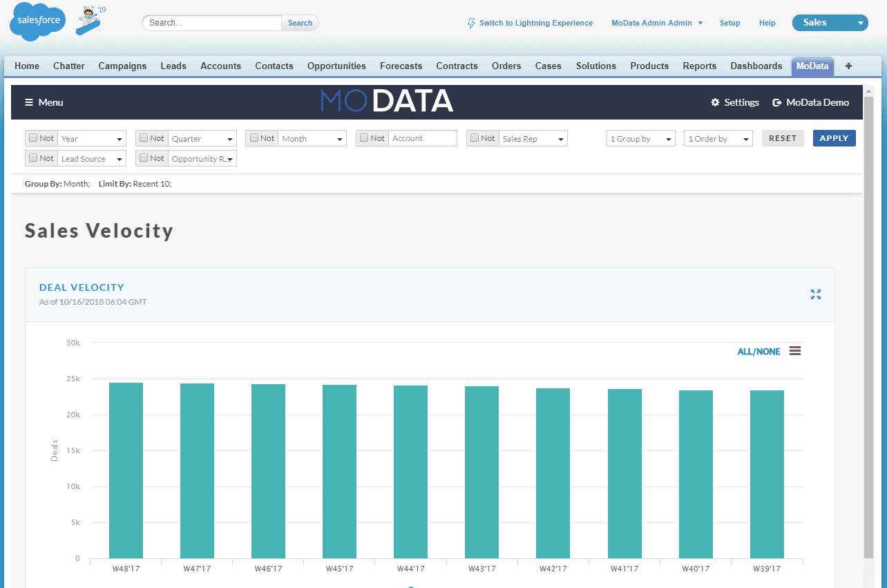
Task: Toggle Not checkbox for Lead Source filter
Action: click(x=32, y=158)
